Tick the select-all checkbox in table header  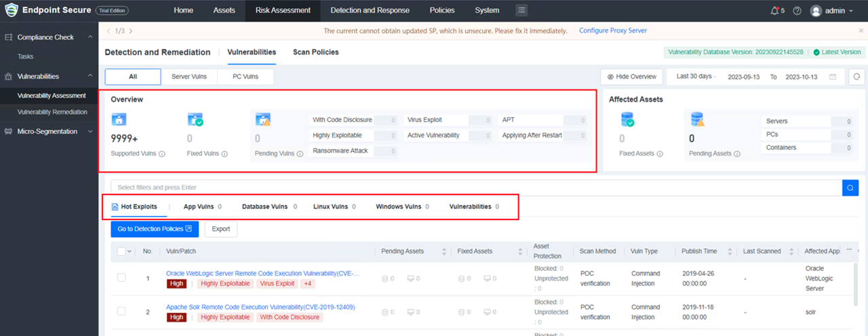[121, 251]
